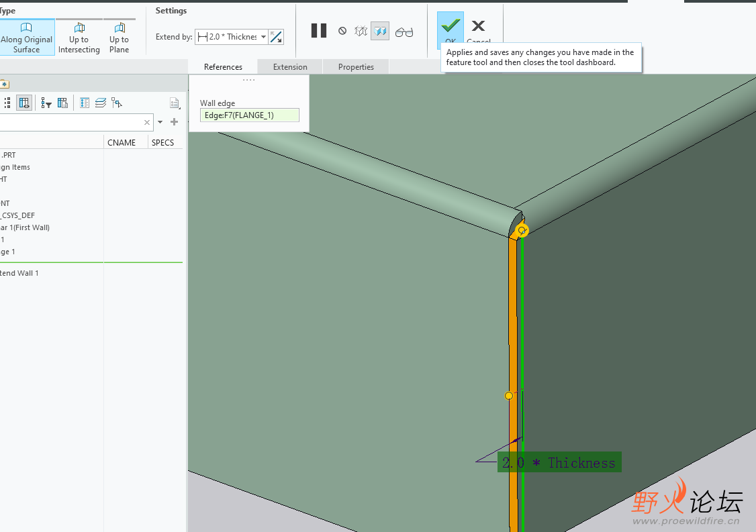Select the First Wall feature
This screenshot has width=756, height=532.
click(25, 227)
